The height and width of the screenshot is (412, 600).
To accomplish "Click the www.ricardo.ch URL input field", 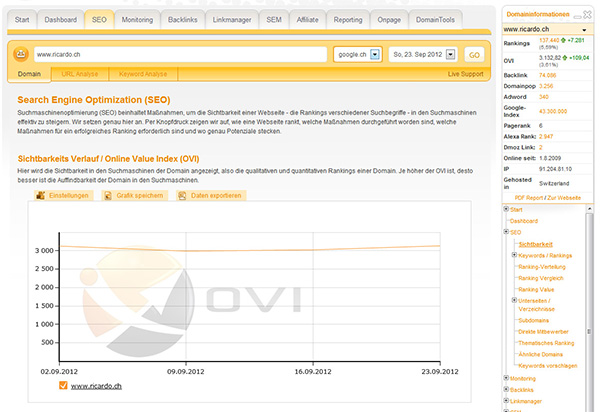I will click(181, 54).
